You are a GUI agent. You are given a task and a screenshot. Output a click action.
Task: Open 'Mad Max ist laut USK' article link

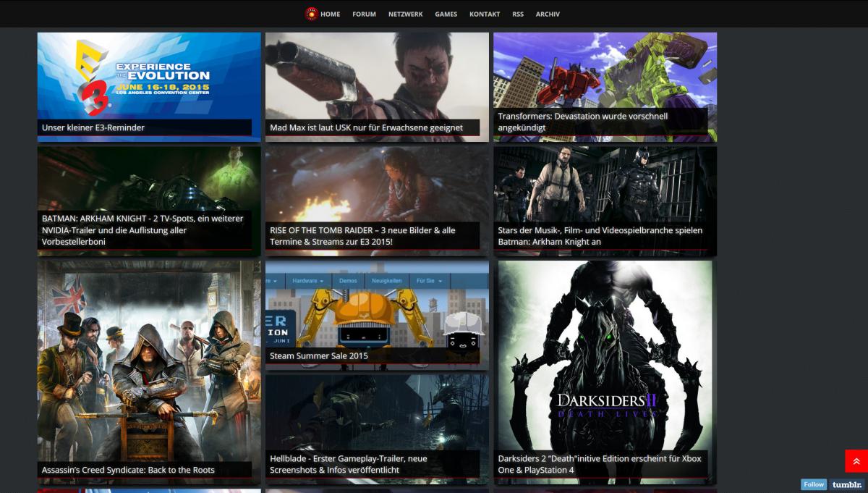click(366, 127)
